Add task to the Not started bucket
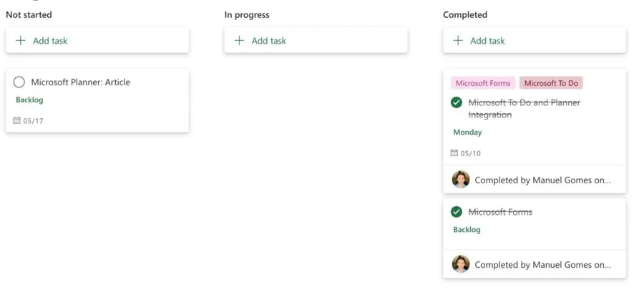644x290 pixels. point(50,41)
